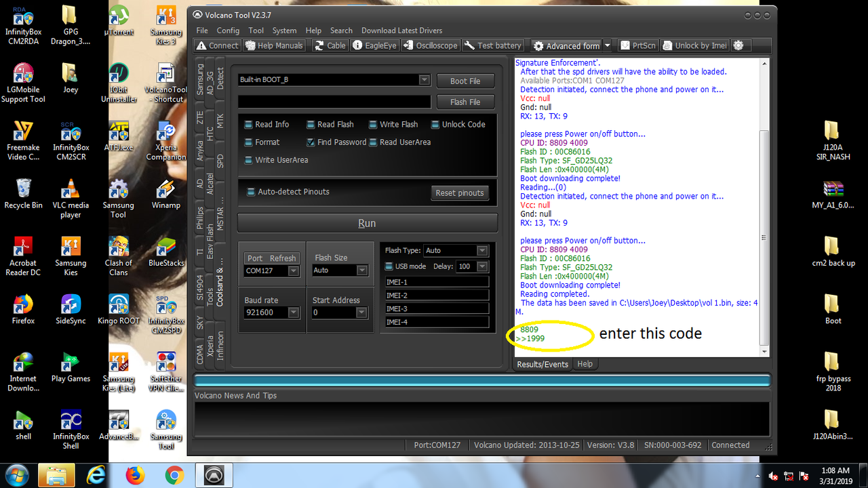Expand the Advanced form dropdown arrow

(607, 45)
